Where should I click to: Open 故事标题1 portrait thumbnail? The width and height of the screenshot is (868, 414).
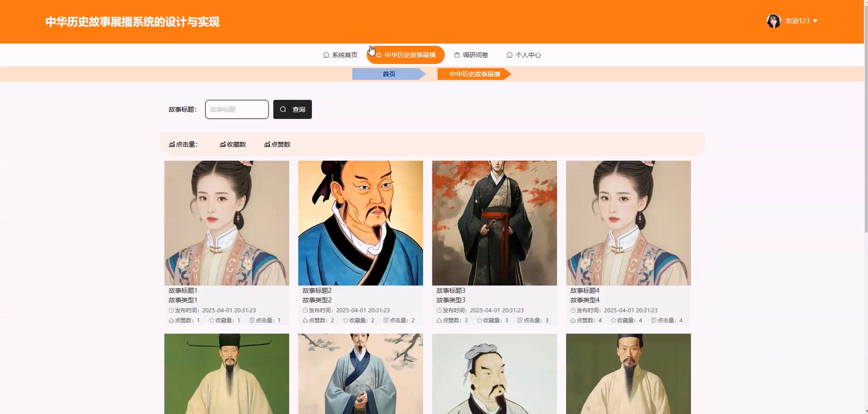(226, 223)
